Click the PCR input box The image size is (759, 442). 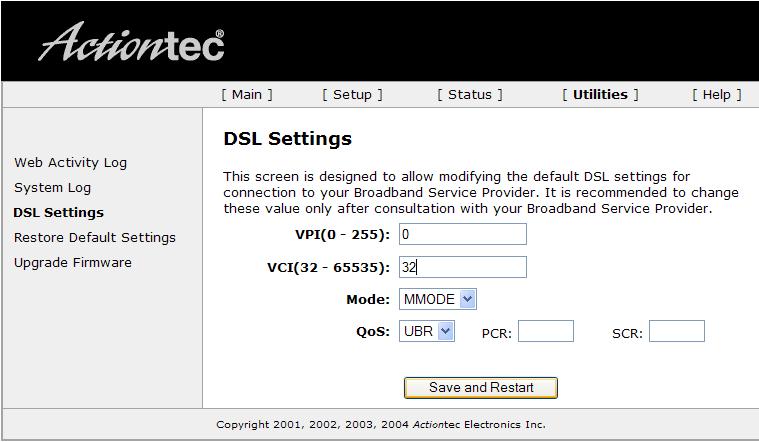click(546, 331)
